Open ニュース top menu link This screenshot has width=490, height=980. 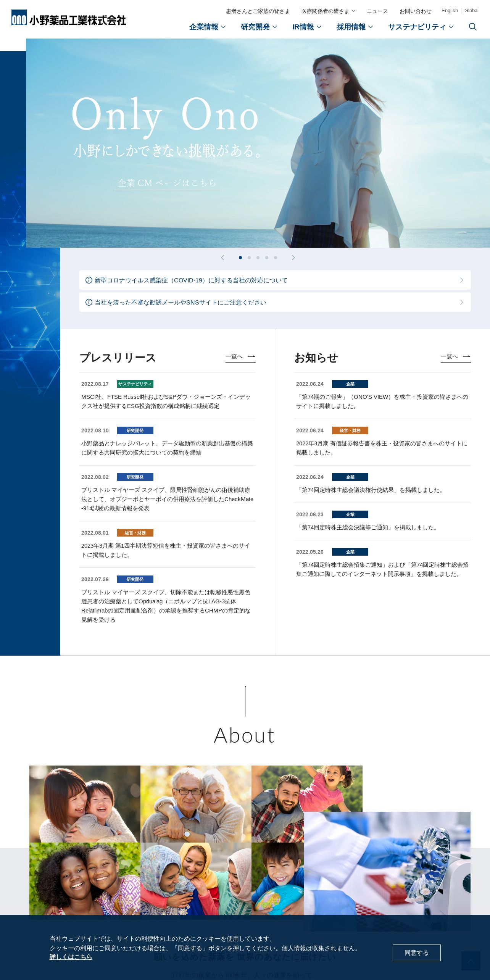[377, 11]
